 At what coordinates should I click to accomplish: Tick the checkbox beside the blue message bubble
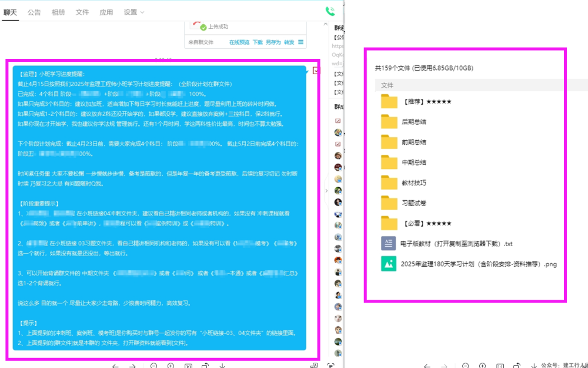[315, 70]
